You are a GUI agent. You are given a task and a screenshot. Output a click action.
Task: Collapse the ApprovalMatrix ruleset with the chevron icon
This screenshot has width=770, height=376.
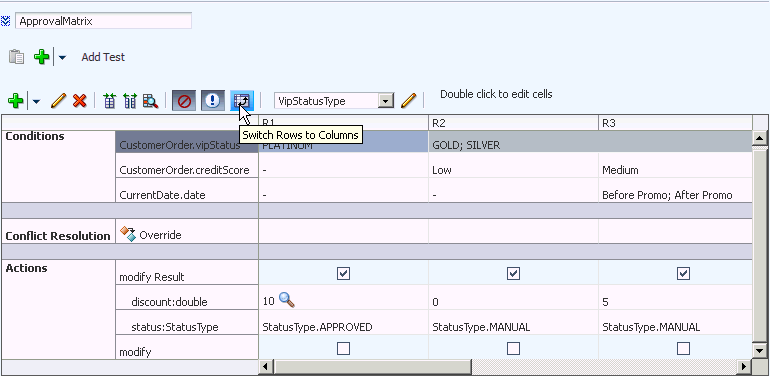tap(5, 21)
